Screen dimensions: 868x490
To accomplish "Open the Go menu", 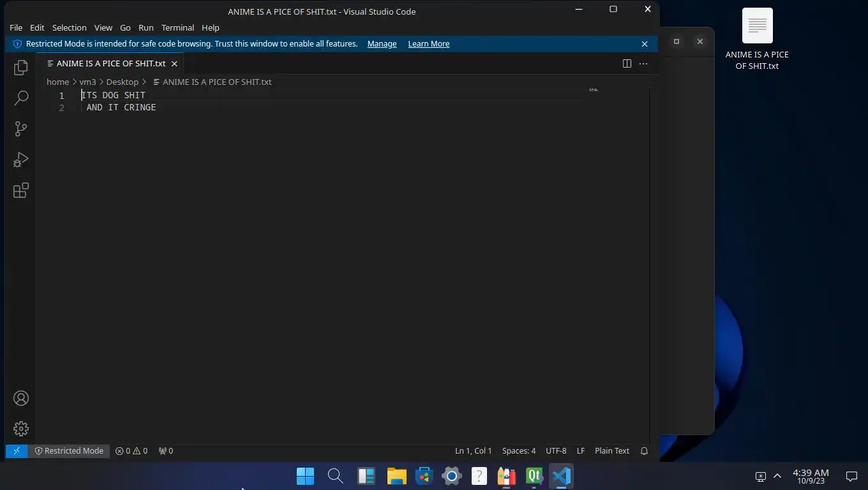I will pos(125,27).
